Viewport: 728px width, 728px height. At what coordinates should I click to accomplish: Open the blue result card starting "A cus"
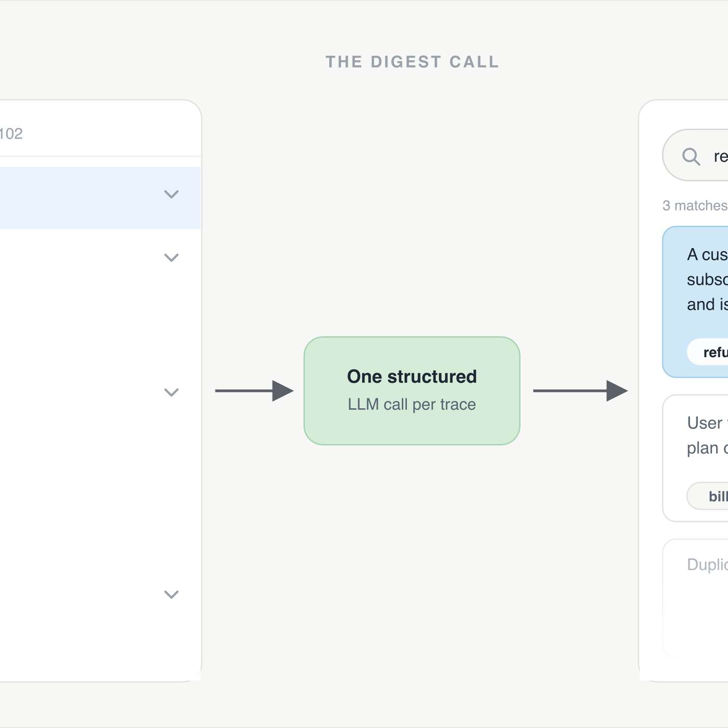[x=695, y=302]
